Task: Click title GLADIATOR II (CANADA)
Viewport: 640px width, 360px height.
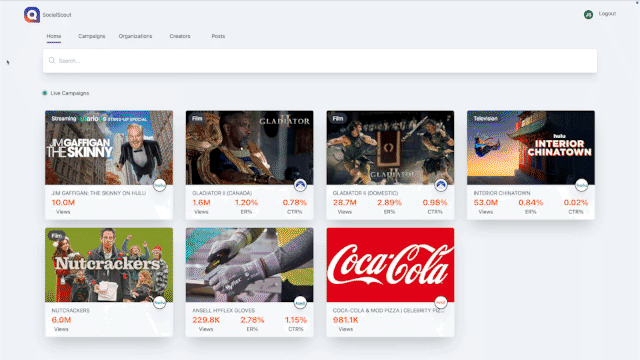Action: [x=222, y=193]
